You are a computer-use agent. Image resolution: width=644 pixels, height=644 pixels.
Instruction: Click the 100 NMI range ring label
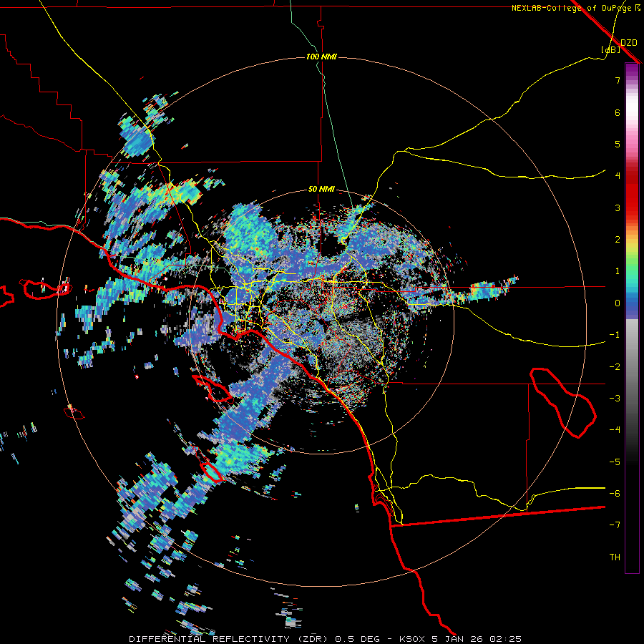click(x=321, y=57)
